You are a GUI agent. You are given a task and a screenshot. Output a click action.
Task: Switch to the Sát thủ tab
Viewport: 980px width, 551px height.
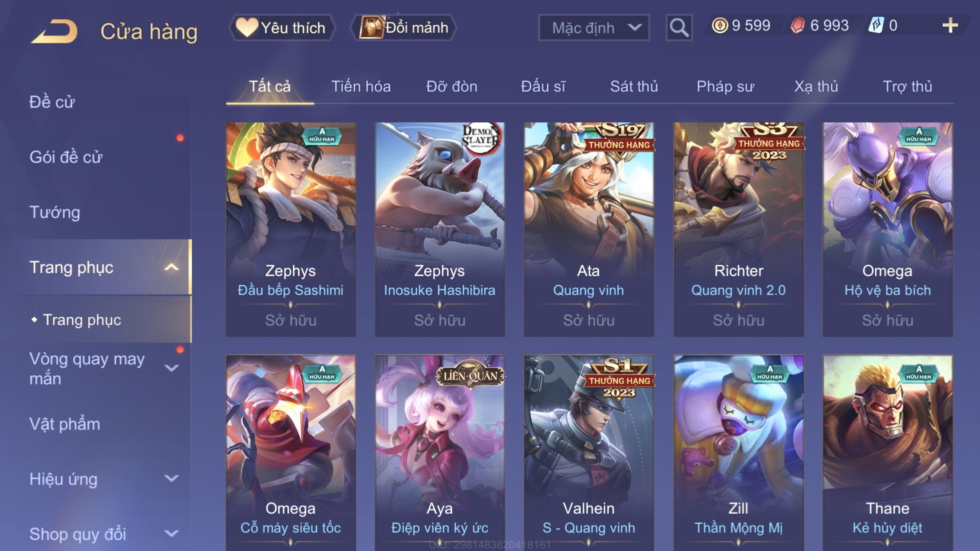pyautogui.click(x=634, y=86)
